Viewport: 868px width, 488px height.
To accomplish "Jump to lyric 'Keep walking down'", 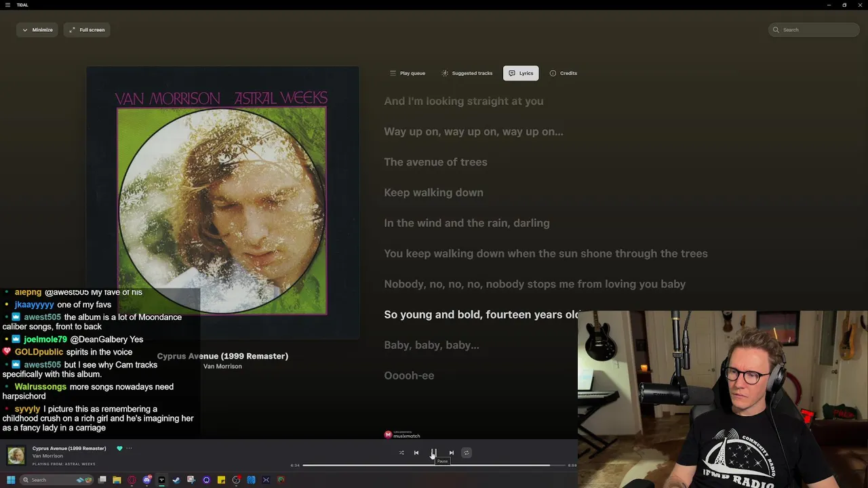I will 433,192.
